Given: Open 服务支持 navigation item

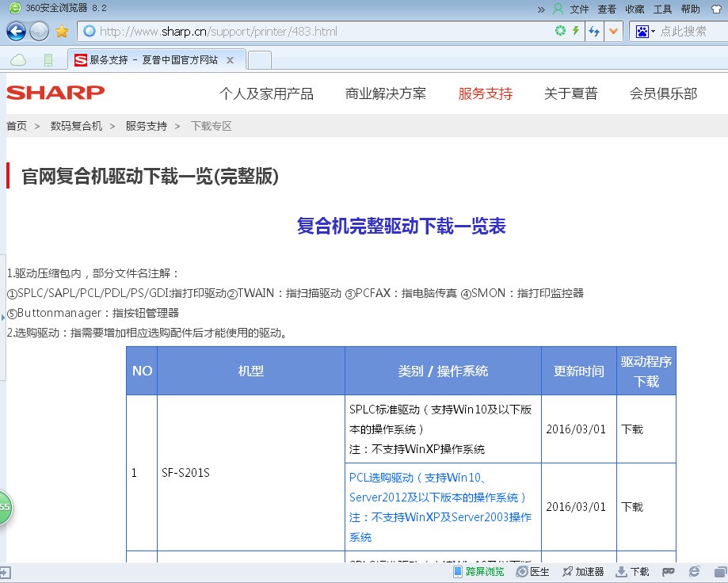Looking at the screenshot, I should pos(485,93).
